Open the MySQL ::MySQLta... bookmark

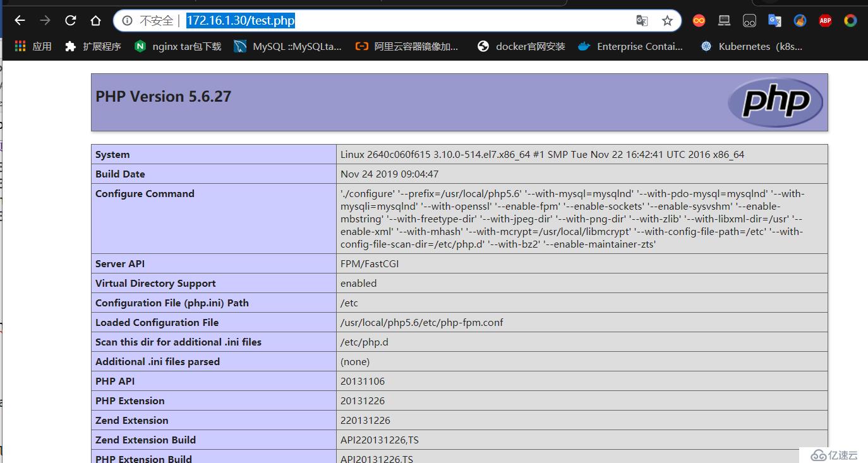click(287, 46)
